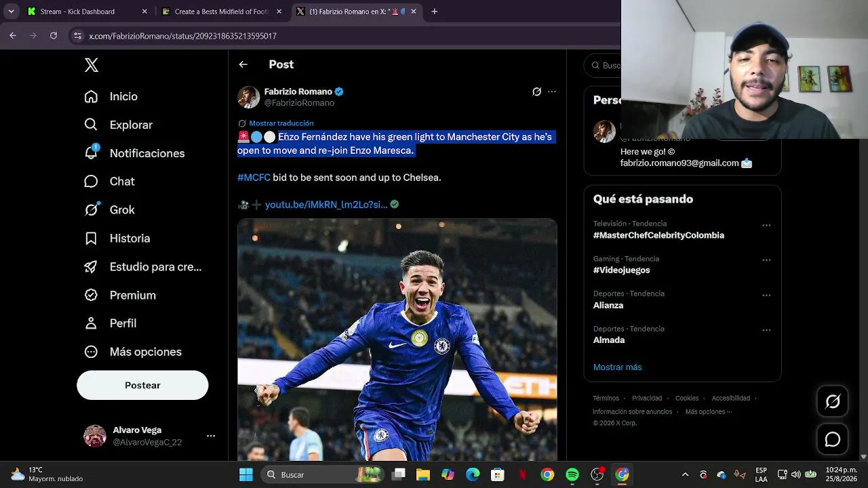Switch to the Stream - Kick Dashboard tab
The height and width of the screenshot is (488, 868).
[x=87, y=12]
